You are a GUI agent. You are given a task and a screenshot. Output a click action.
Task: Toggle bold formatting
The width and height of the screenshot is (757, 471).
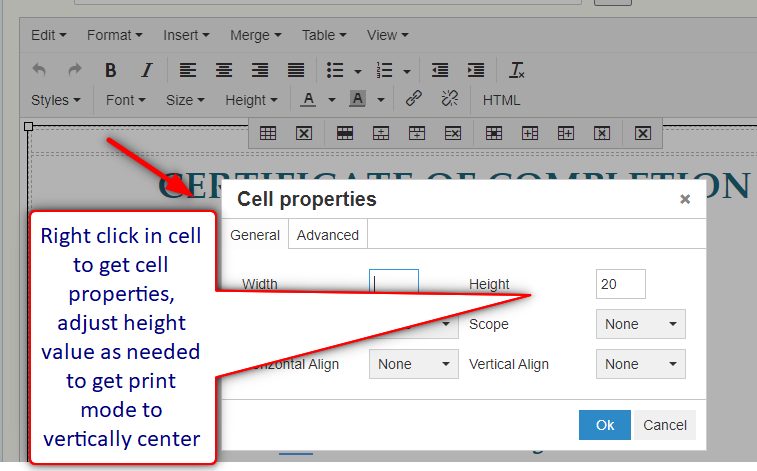(111, 70)
